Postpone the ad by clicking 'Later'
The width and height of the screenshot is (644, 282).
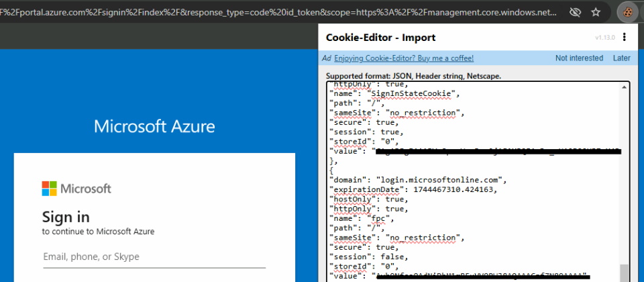pyautogui.click(x=621, y=58)
